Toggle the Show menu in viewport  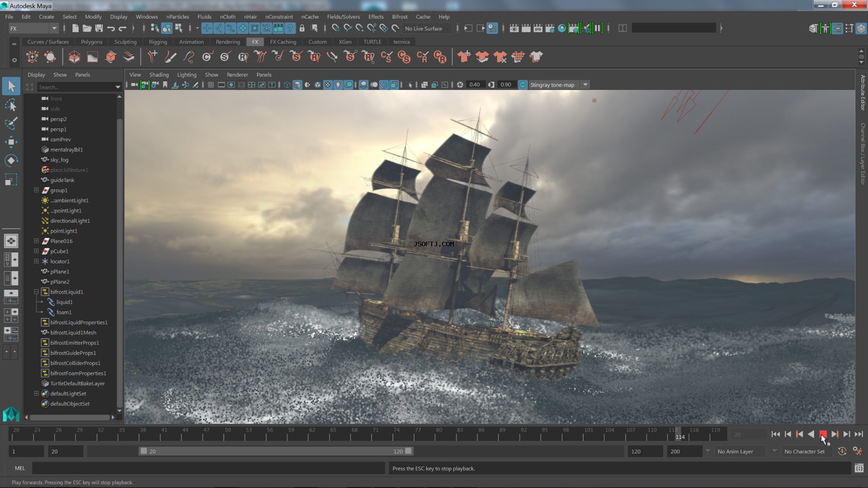coord(211,75)
